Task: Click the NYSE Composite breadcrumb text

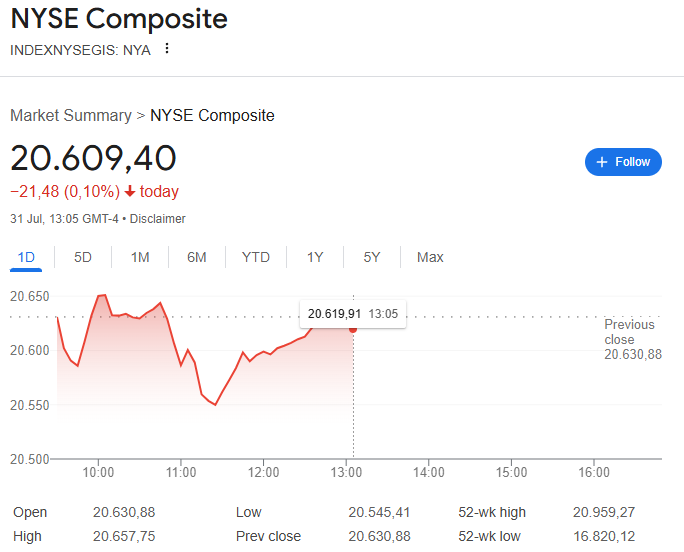Action: [x=212, y=116]
